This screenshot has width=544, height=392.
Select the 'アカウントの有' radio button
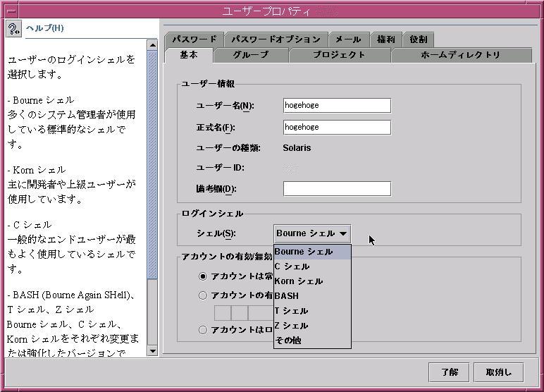tap(203, 295)
